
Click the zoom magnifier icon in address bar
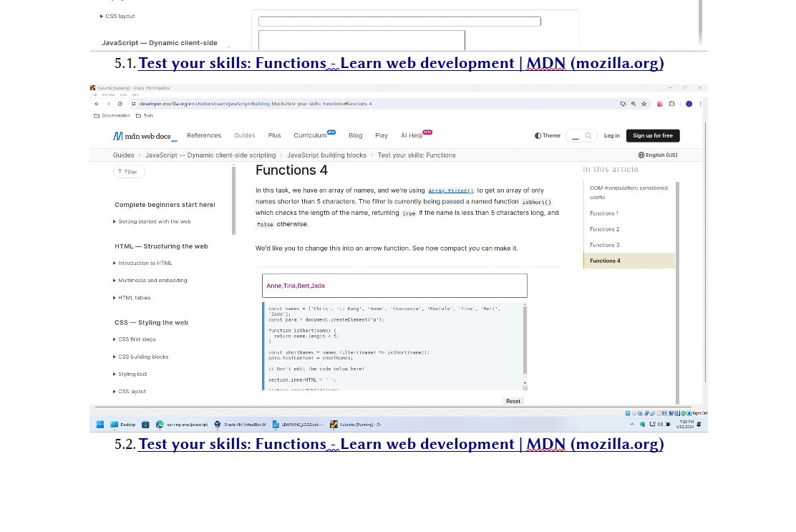(x=634, y=104)
